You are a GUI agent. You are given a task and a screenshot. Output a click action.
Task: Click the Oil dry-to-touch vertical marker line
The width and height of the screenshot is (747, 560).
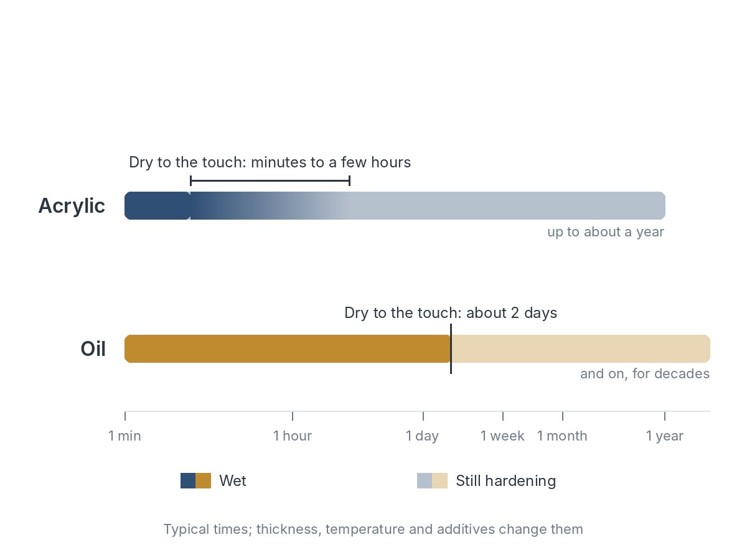coord(451,349)
